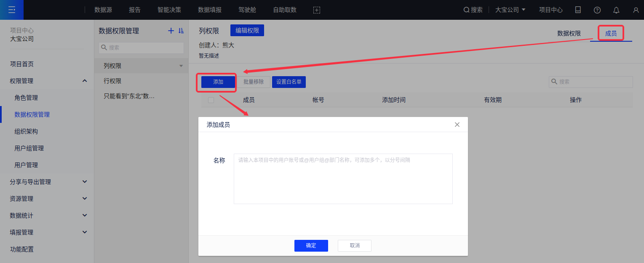Screen dimensions: 644x263
Task: Click the hamburger menu collapse icon
Action: 12,10
